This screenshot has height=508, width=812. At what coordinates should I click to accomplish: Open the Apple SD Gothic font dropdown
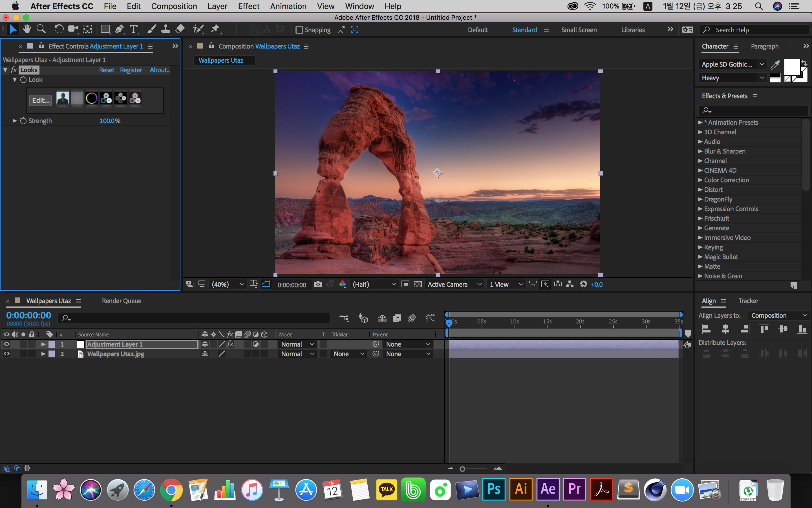732,65
